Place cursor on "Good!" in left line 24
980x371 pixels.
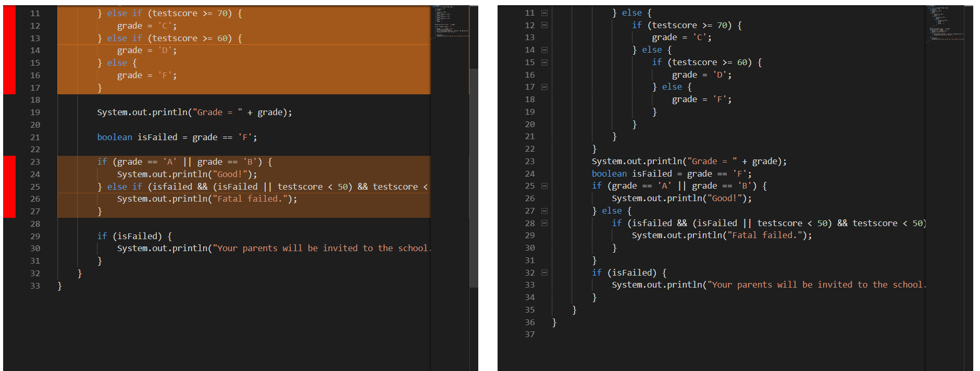[x=227, y=174]
